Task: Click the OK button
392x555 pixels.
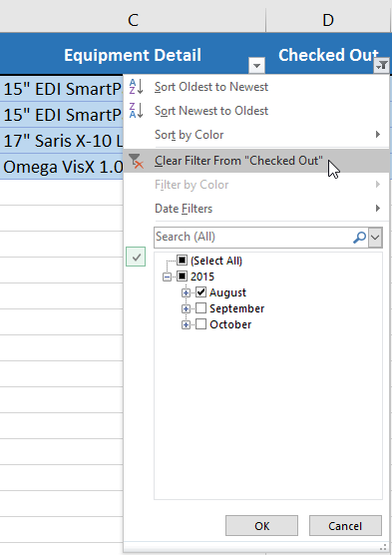Action: 261,526
